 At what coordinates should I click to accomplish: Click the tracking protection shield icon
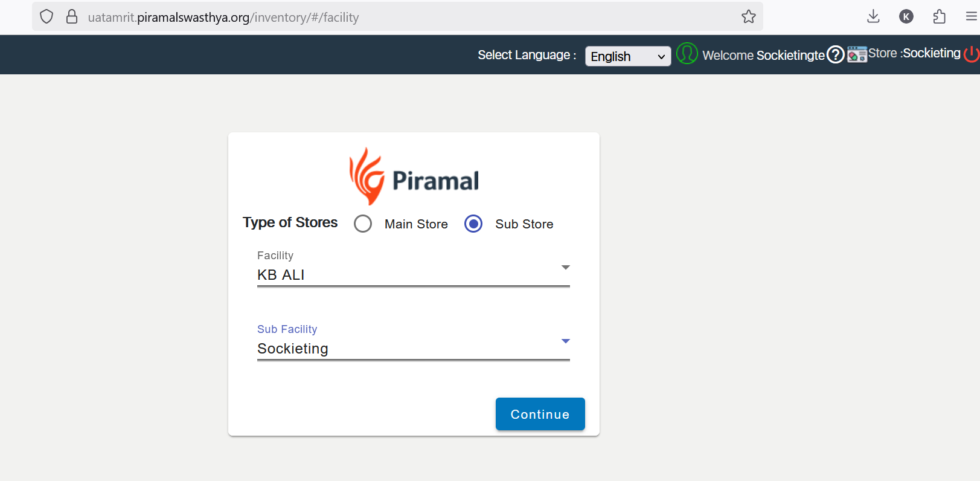[46, 17]
